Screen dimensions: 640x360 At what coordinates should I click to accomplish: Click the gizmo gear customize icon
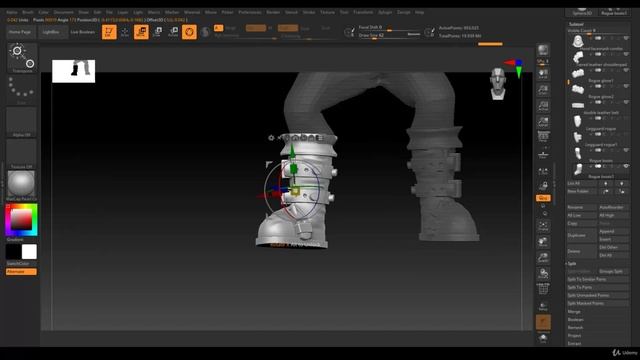coord(271,138)
